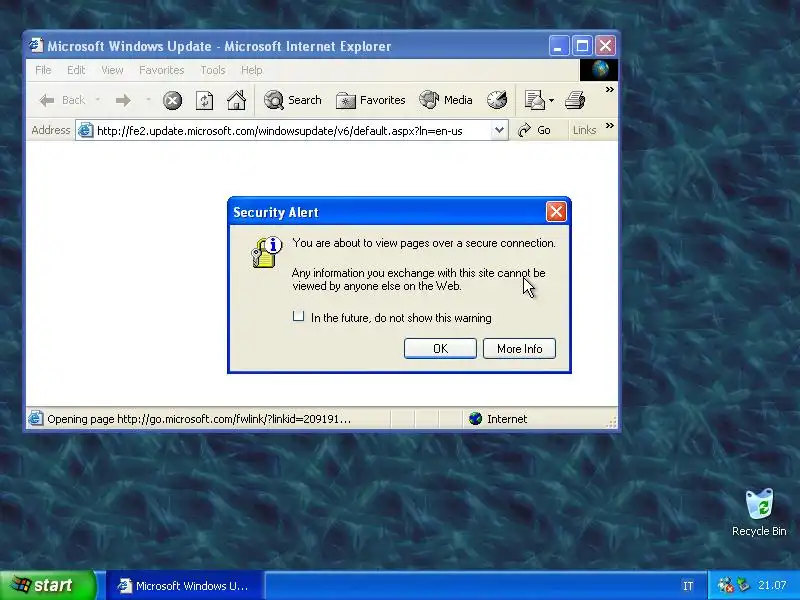The height and width of the screenshot is (600, 800).
Task: Click the page icon in the address bar
Action: [86, 131]
